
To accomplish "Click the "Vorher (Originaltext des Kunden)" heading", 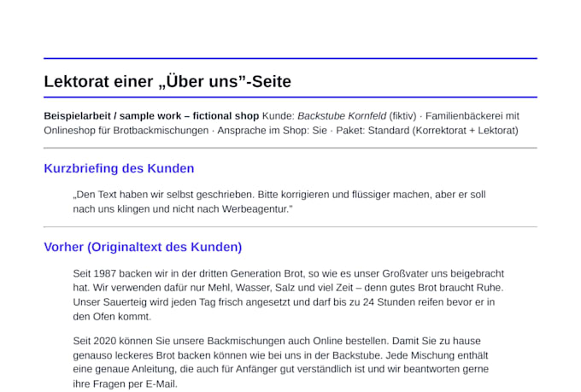I will tap(143, 247).
